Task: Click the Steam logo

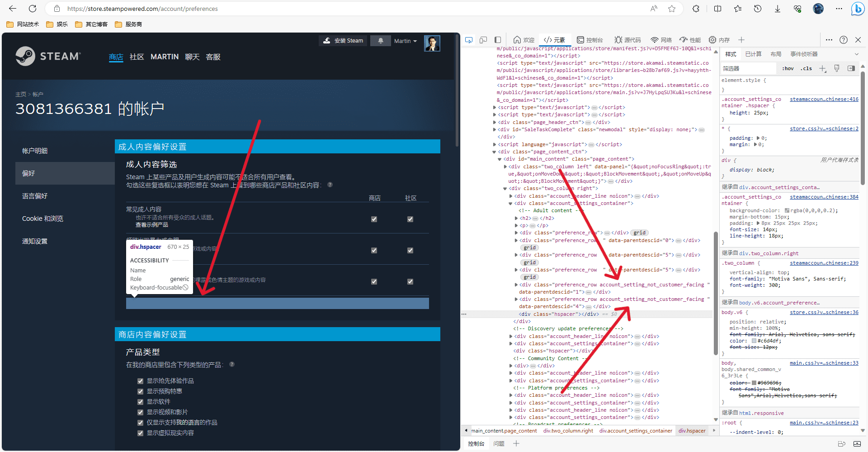Action: click(48, 56)
